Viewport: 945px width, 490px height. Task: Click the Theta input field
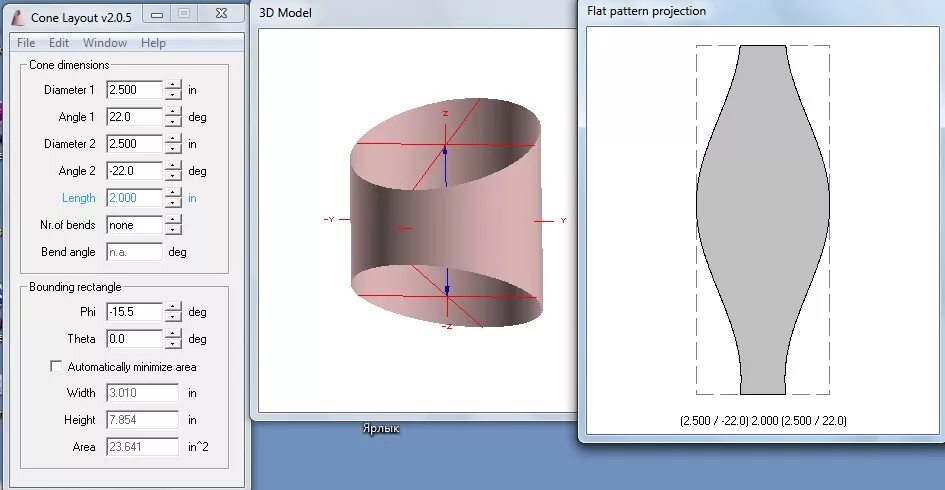pos(134,339)
